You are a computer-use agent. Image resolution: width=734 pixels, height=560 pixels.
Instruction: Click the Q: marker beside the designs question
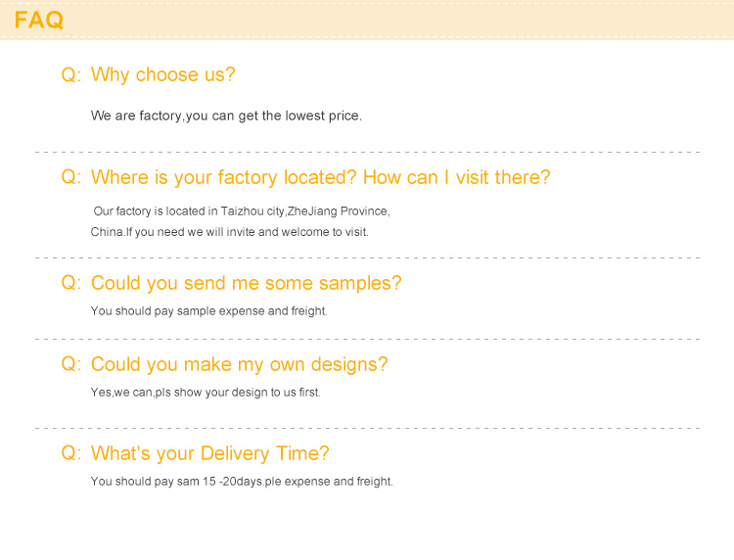pos(71,364)
